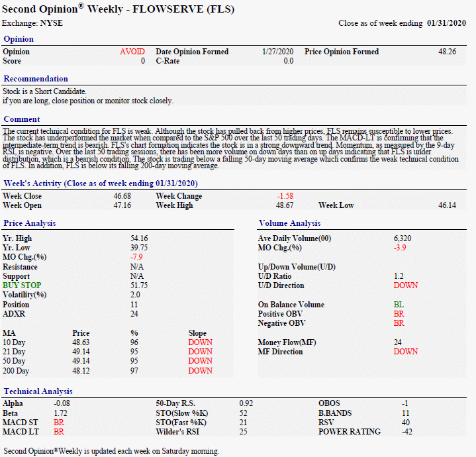The width and height of the screenshot is (476, 457).
Task: Select the line 'Stock is a Short Candidate.'
Action: (44, 91)
